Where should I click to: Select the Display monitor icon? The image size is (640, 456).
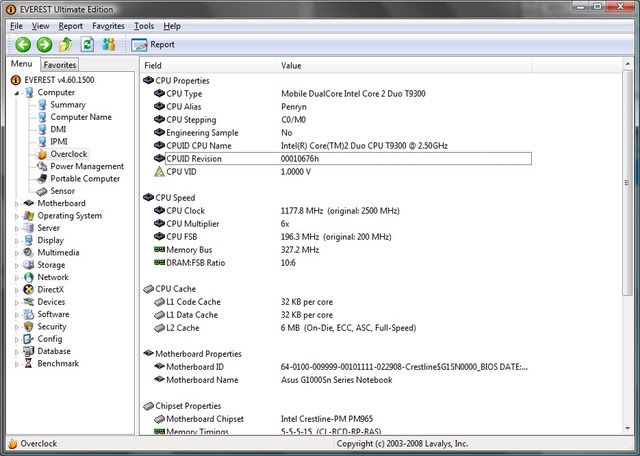click(29, 240)
